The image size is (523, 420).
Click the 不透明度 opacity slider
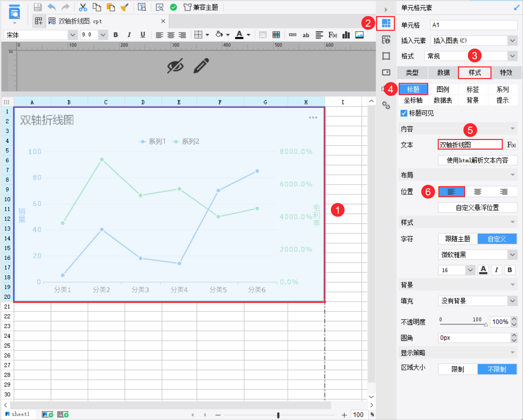click(463, 324)
